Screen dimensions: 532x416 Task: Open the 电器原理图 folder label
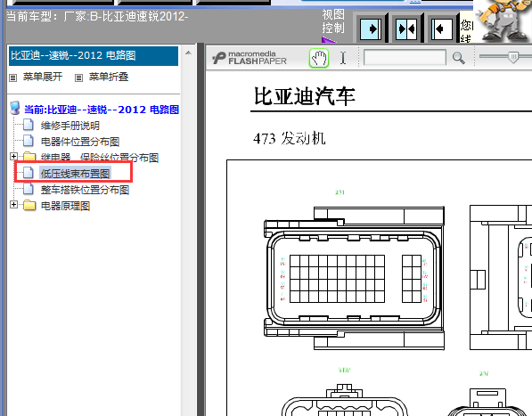pos(65,206)
